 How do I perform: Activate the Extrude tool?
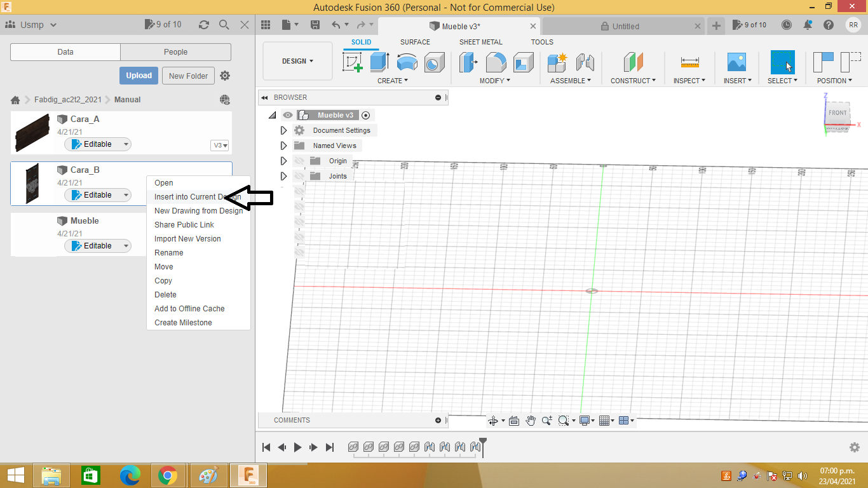(x=379, y=60)
